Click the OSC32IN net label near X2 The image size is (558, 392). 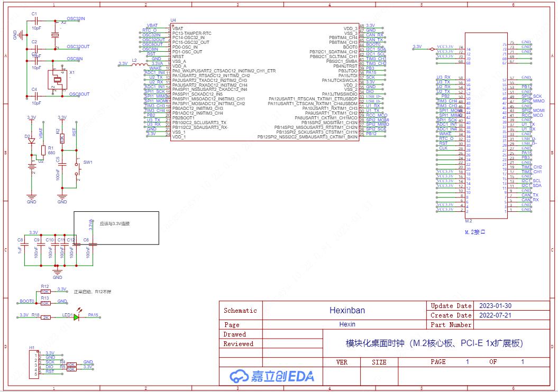76,18
